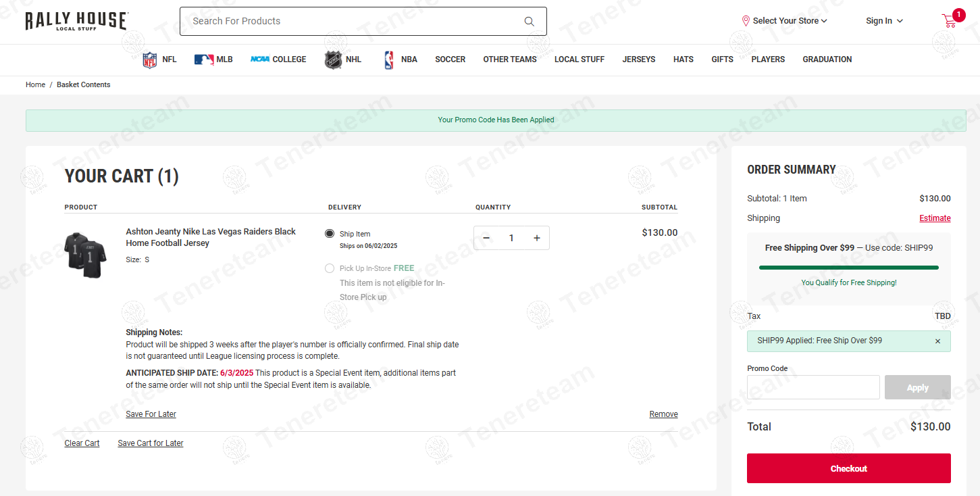Image resolution: width=980 pixels, height=496 pixels.
Task: Click the search magnifier icon
Action: tap(529, 22)
